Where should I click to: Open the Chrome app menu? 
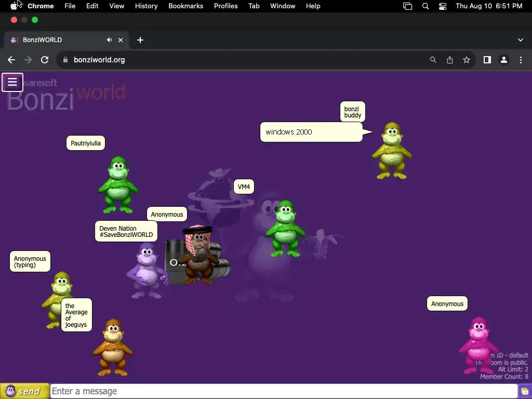click(41, 6)
